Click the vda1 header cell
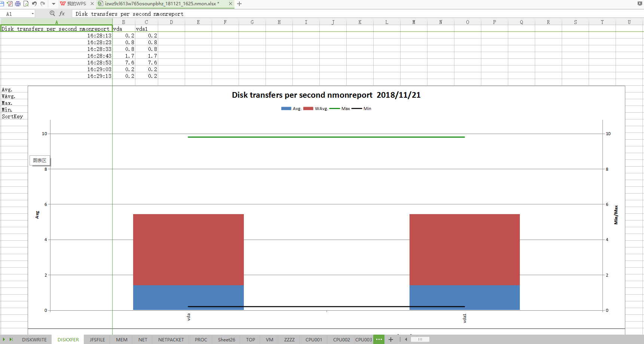 click(x=147, y=29)
